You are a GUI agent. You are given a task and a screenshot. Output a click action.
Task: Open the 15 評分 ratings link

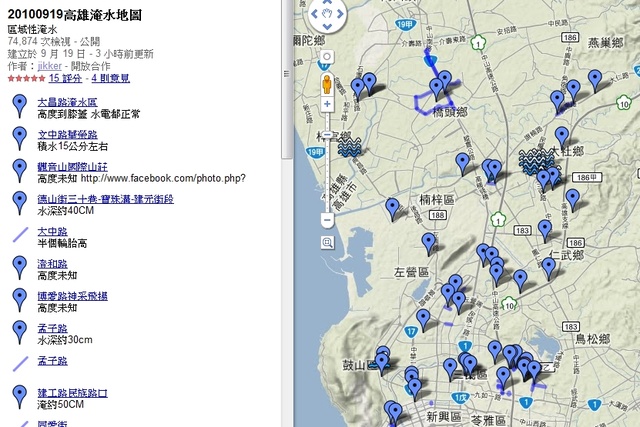tap(65, 78)
